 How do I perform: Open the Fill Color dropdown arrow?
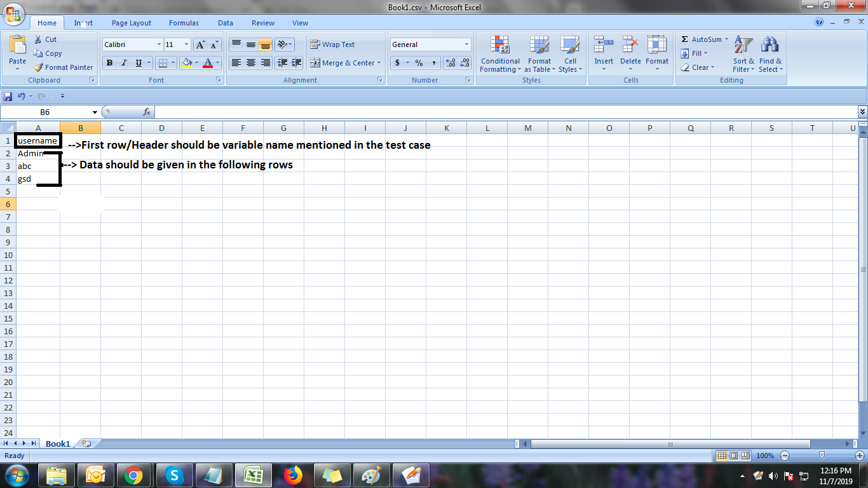click(196, 63)
